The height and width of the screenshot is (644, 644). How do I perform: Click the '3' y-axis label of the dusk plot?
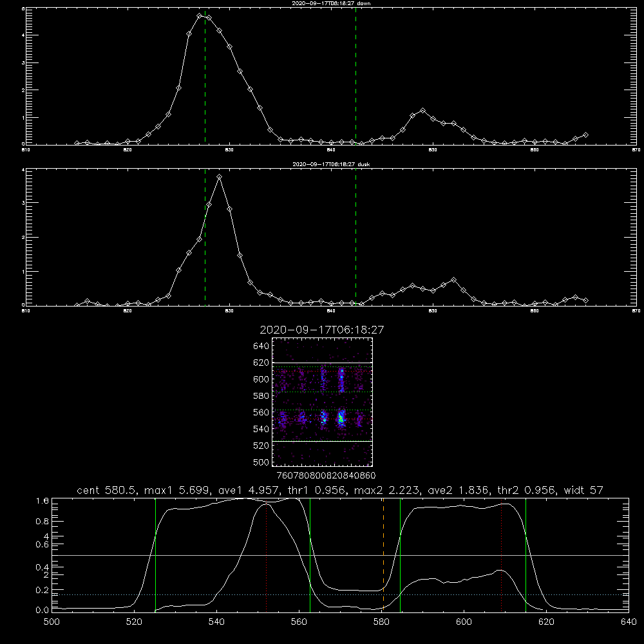tap(23, 203)
